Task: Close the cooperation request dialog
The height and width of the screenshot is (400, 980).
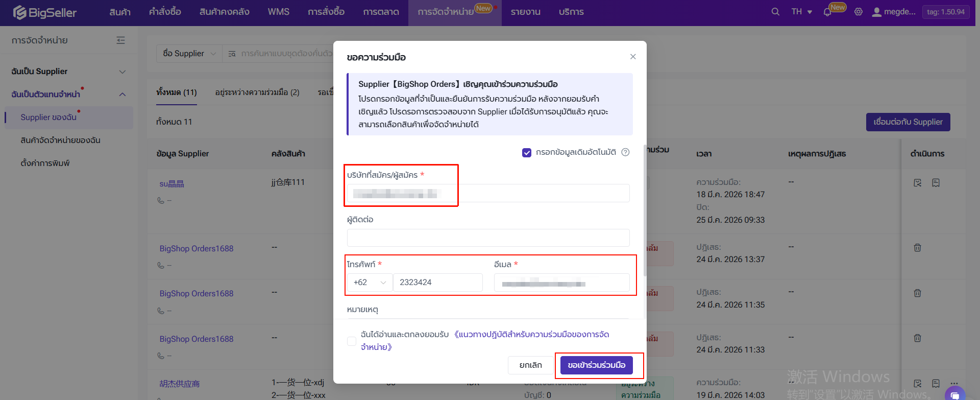Action: [633, 57]
